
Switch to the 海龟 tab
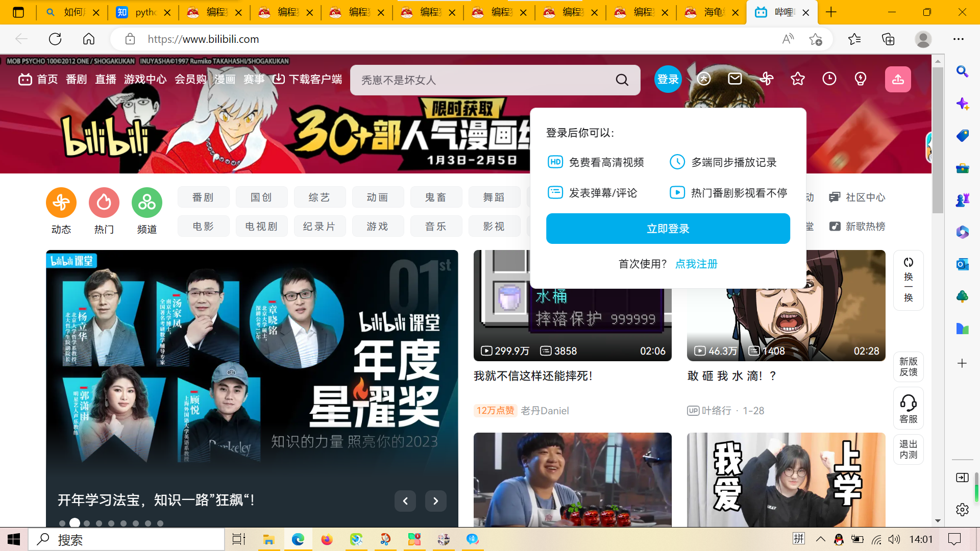coord(712,12)
